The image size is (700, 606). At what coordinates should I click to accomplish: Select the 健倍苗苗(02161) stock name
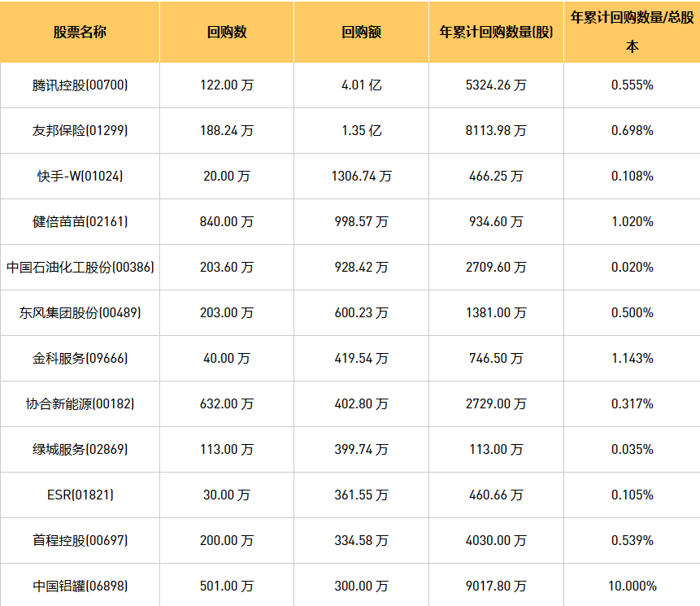(80, 221)
